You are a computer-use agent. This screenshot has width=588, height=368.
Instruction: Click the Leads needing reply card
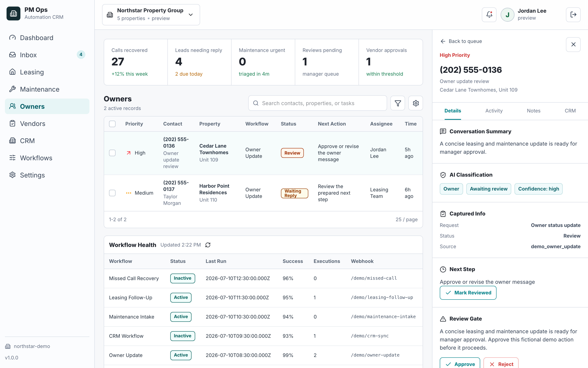(x=199, y=62)
